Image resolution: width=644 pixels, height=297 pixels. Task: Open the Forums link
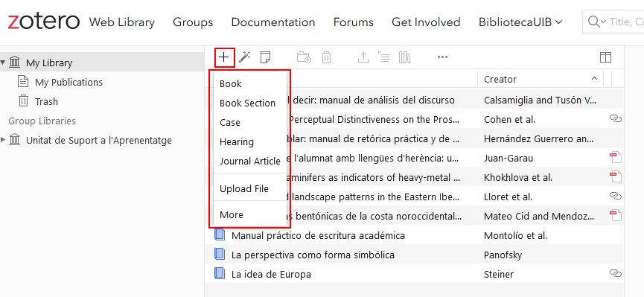pyautogui.click(x=354, y=22)
